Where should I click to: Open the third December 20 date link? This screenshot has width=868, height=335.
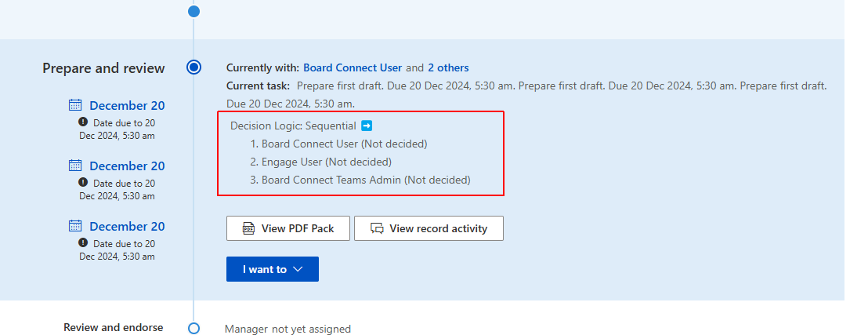coord(127,227)
